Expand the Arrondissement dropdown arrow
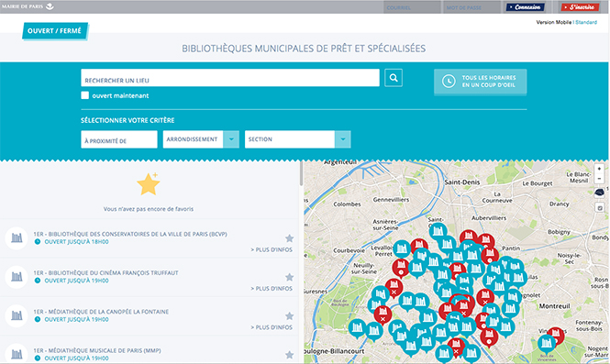Screen dimensions: 610x364 click(x=231, y=139)
